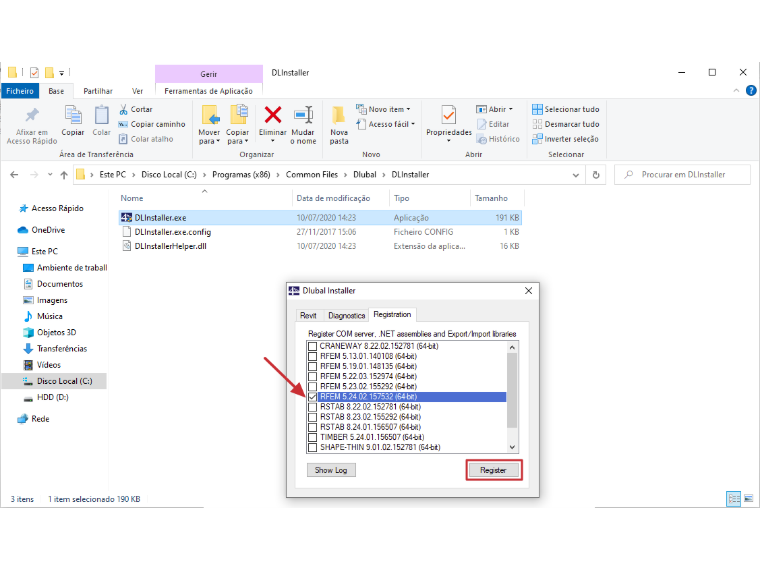The height and width of the screenshot is (570, 760).
Task: Go back with the left arrow button
Action: (14, 175)
